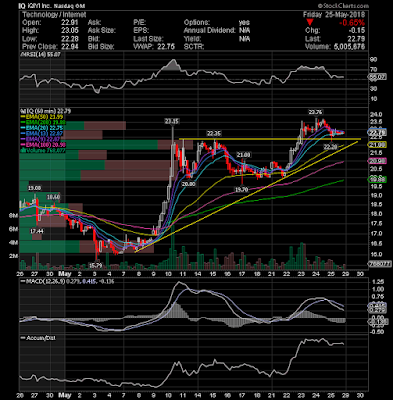
Task: Select the High value 23.05
Action: click(70, 31)
